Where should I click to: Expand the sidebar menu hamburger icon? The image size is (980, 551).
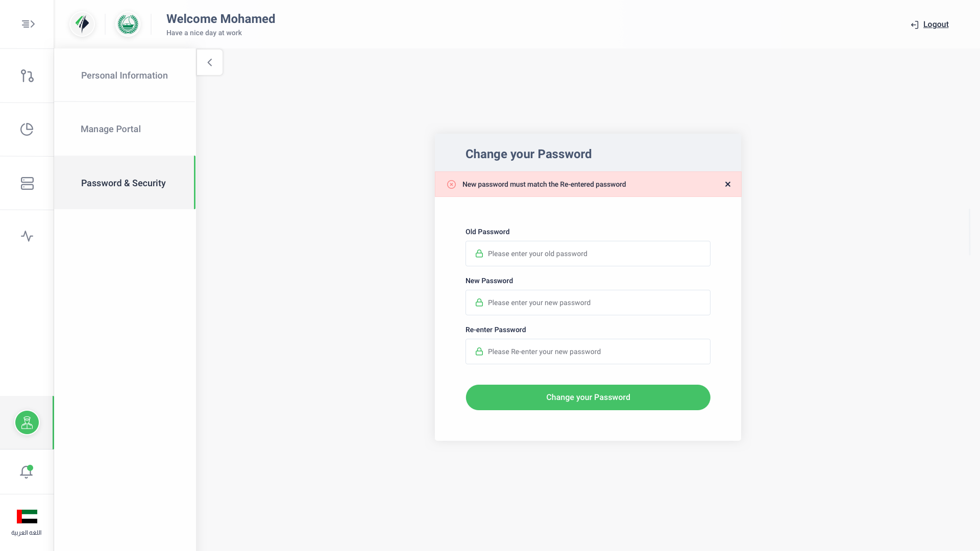tap(28, 24)
